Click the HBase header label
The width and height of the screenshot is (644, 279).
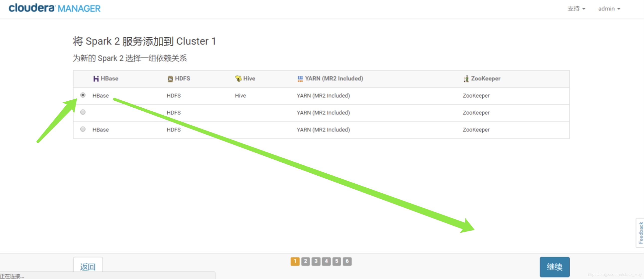(109, 79)
